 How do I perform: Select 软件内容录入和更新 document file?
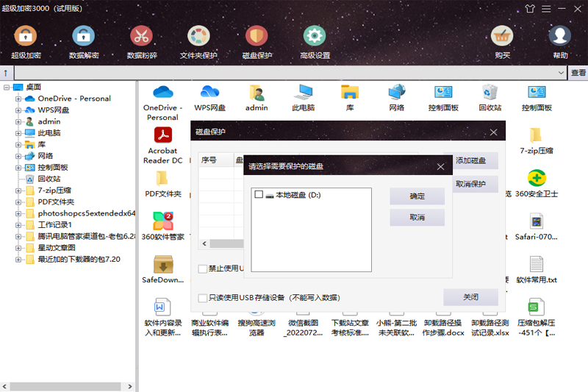coord(162,318)
